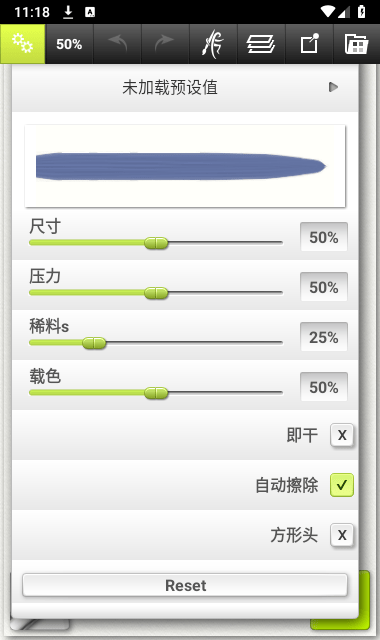This screenshot has width=380, height=640.
Task: Enable the 方形头 checkbox
Action: (342, 535)
